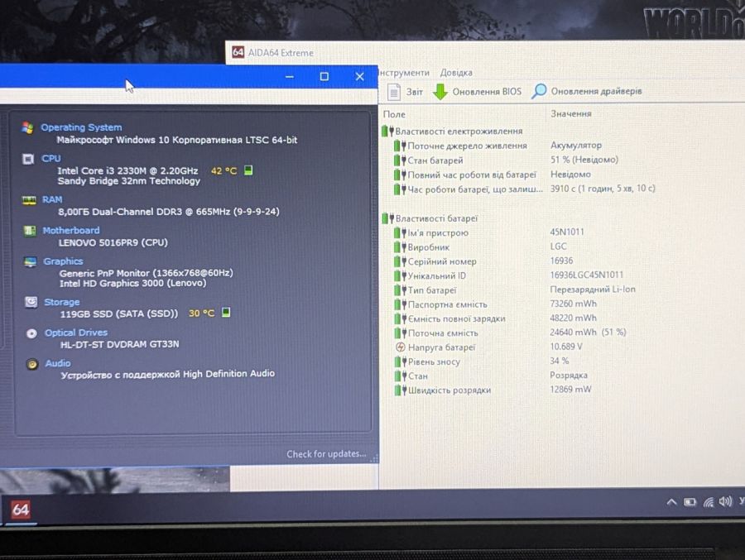
Task: Click the Operating System link in Speccy
Action: click(81, 127)
